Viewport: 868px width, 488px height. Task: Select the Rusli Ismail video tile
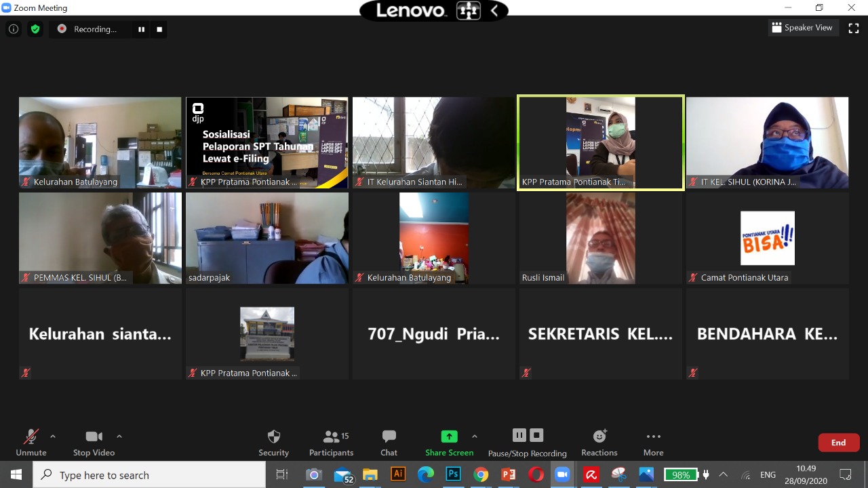(601, 238)
